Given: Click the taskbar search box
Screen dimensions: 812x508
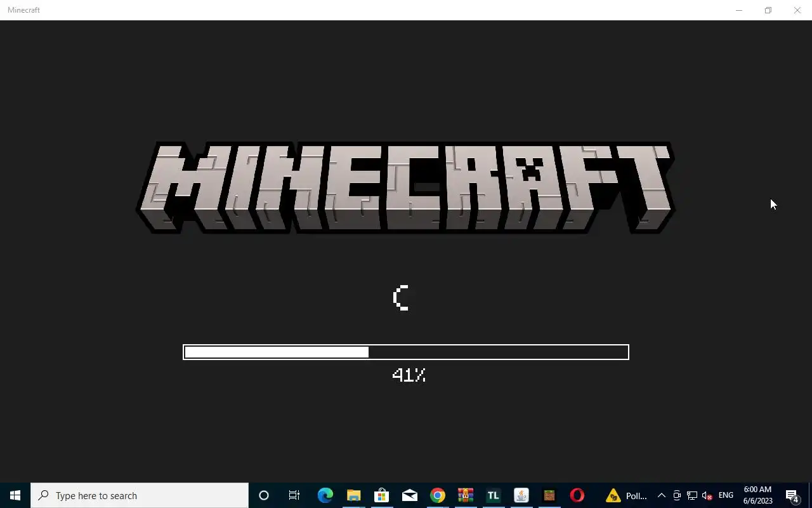Looking at the screenshot, I should tap(140, 495).
